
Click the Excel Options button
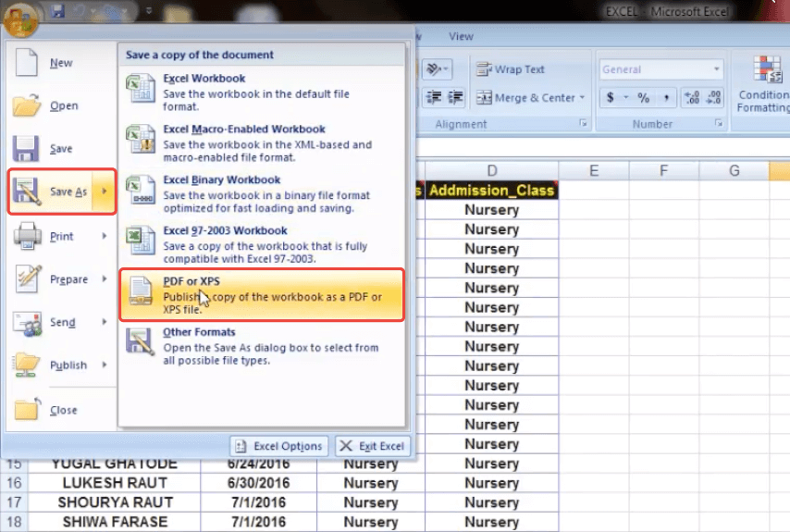pos(279,446)
